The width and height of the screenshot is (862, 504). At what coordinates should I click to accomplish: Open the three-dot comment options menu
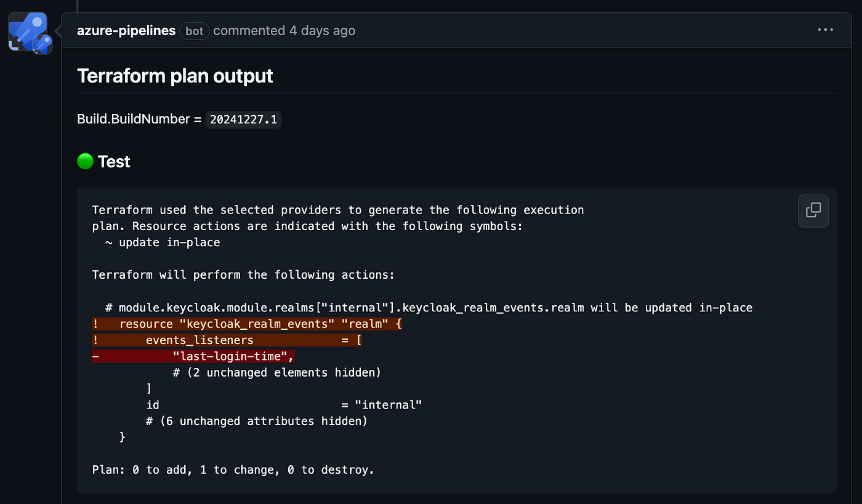click(x=825, y=30)
